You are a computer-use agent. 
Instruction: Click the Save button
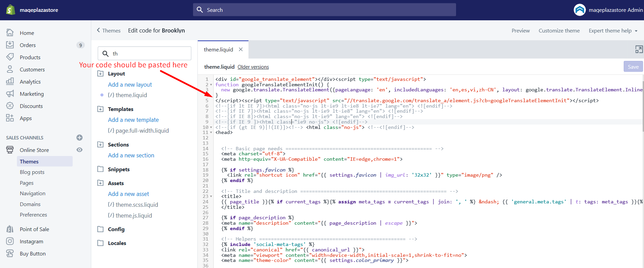pos(633,67)
